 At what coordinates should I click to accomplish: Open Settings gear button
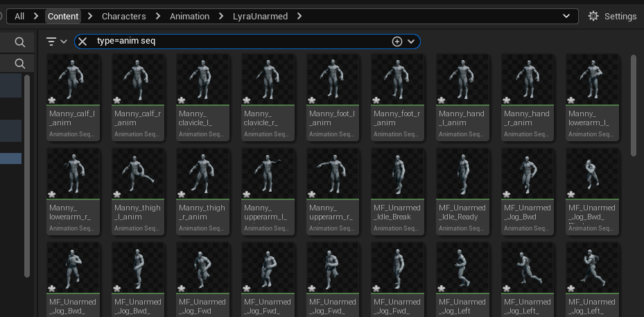[612, 17]
